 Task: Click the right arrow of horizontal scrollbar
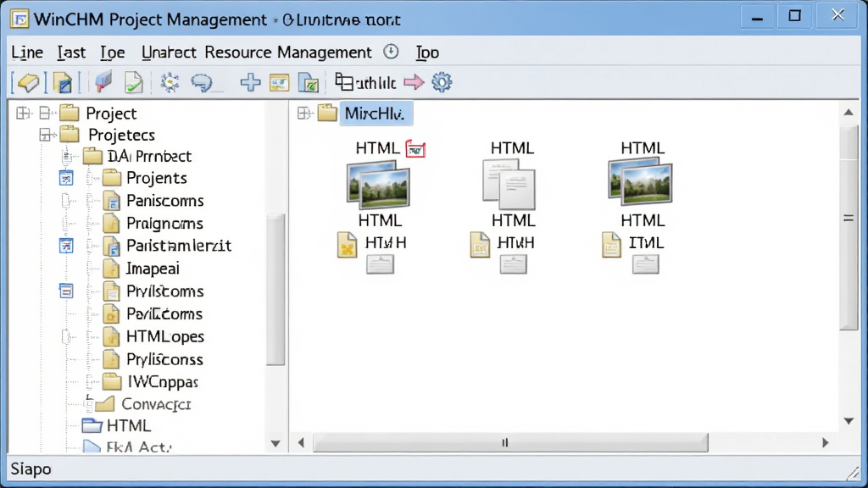pyautogui.click(x=826, y=442)
